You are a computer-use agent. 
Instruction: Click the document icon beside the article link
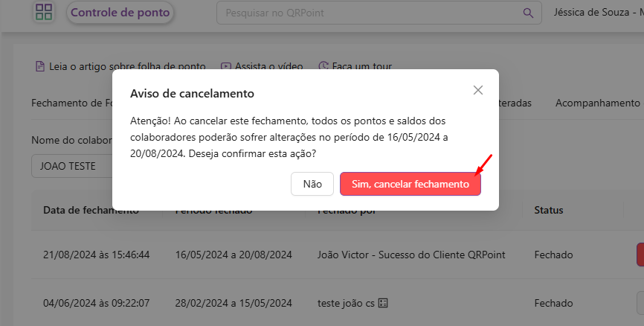pyautogui.click(x=40, y=66)
